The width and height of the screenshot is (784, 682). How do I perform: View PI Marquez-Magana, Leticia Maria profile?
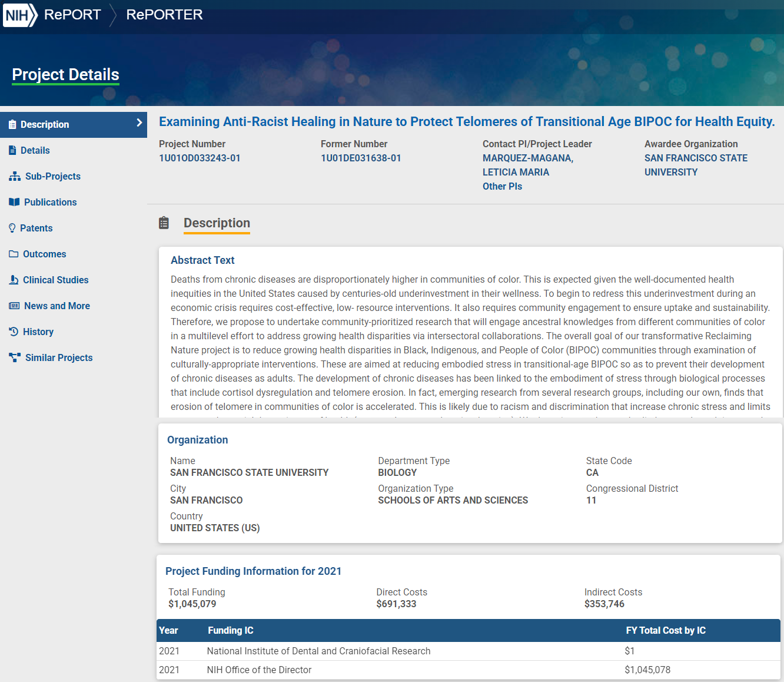click(x=527, y=165)
